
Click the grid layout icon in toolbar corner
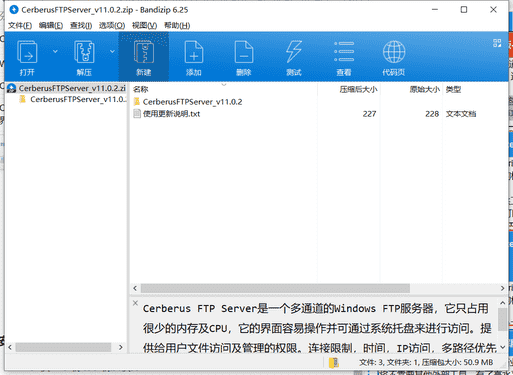point(497,43)
